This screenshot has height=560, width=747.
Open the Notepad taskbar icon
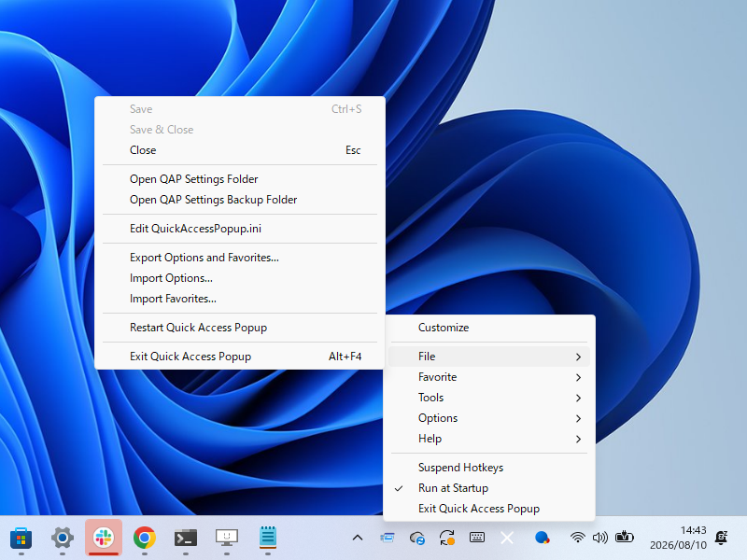pos(268,539)
